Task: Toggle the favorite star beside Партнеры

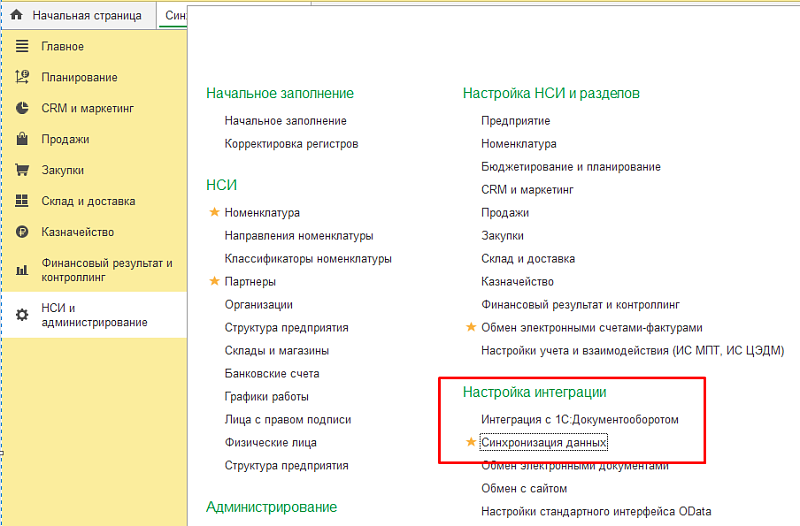Action: [x=213, y=281]
